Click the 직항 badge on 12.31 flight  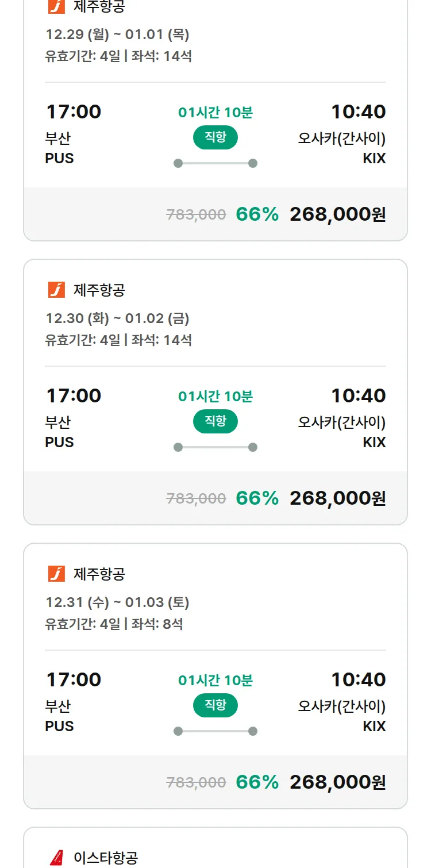[x=215, y=705]
